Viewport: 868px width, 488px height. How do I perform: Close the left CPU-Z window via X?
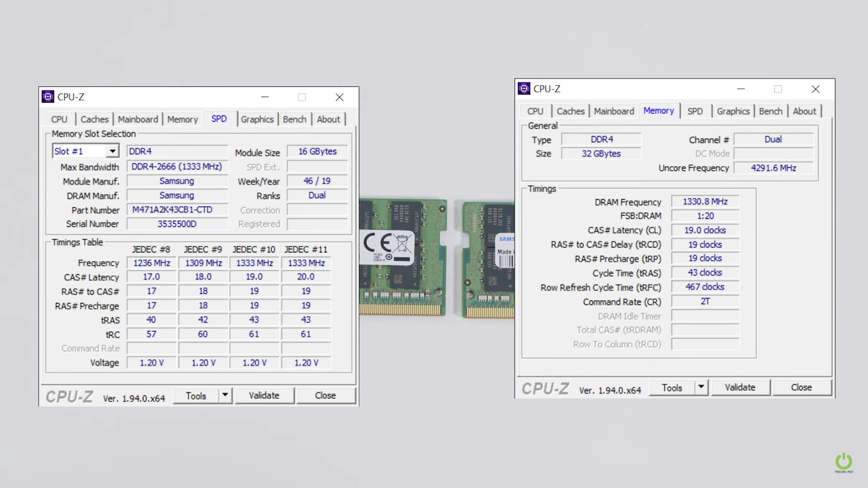click(x=340, y=97)
